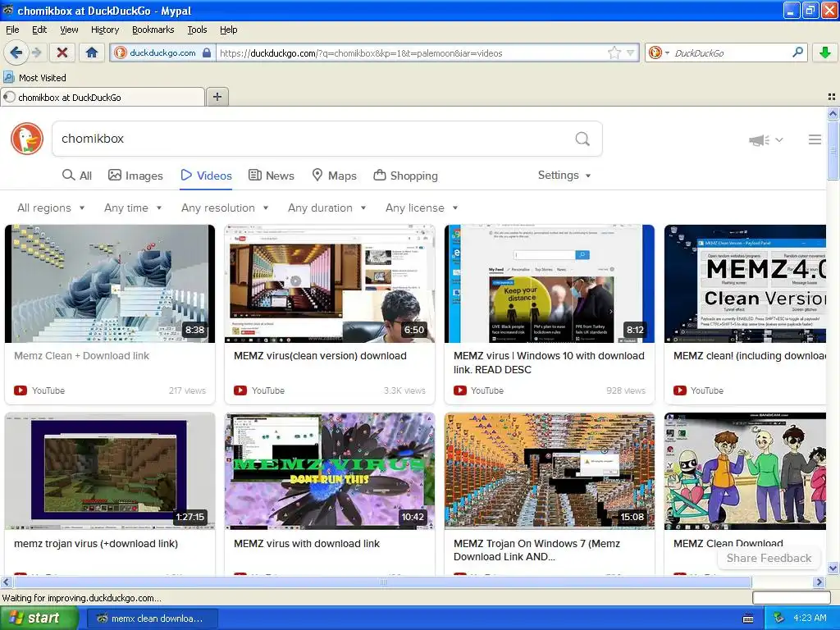This screenshot has height=630, width=840.
Task: Open the downloads green arrow icon
Action: tap(825, 52)
